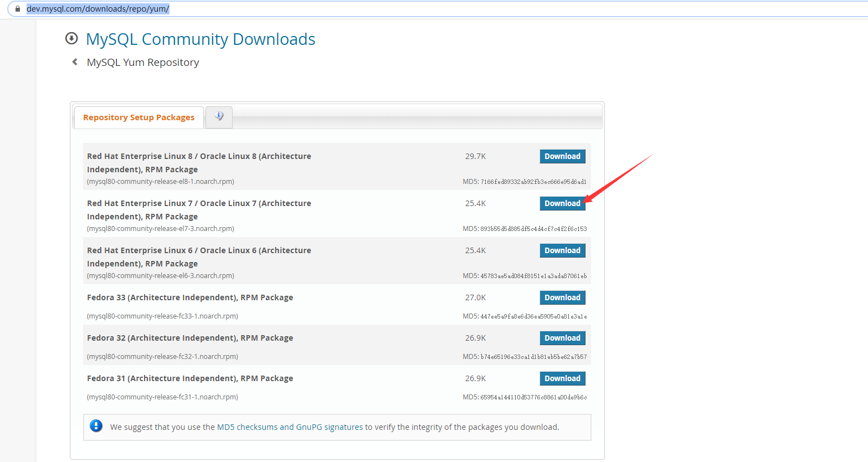
Task: Click the MySQL Yum Repository heading
Action: [x=143, y=63]
